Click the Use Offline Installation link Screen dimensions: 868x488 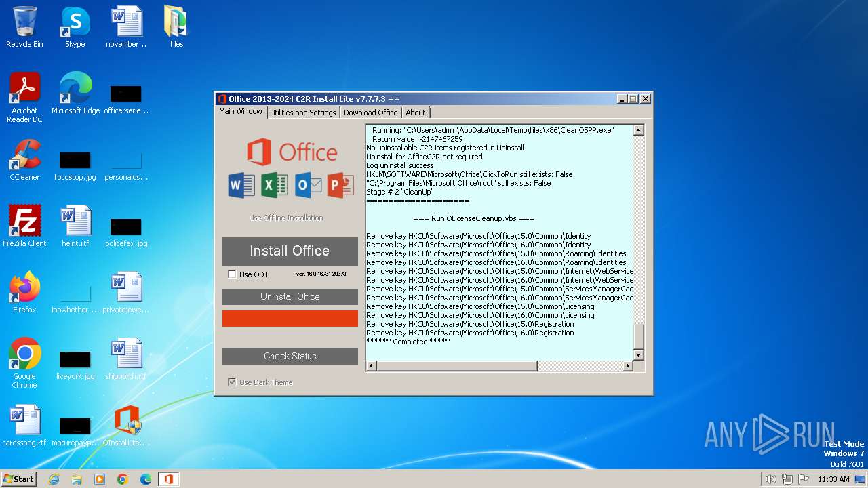point(286,218)
